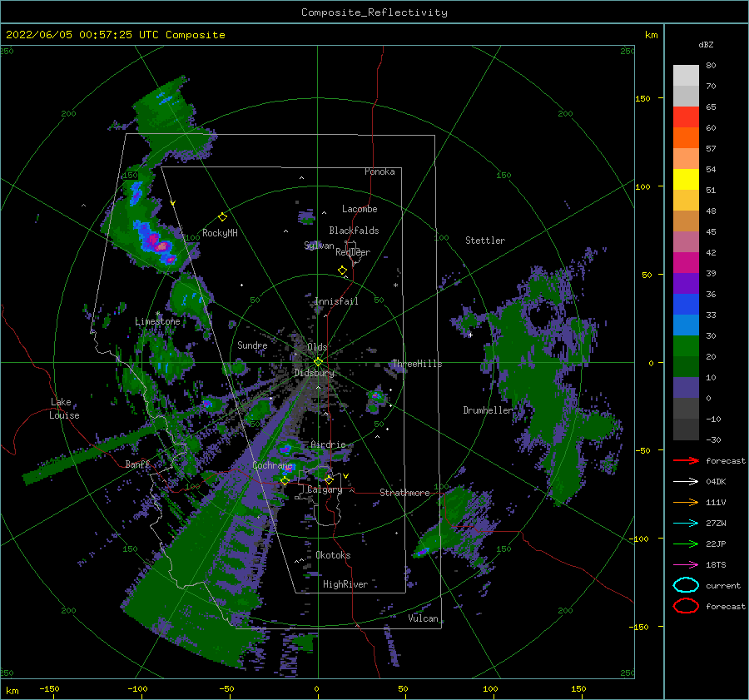Click the green 22JP arrow legend icon
The width and height of the screenshot is (749, 700).
pyautogui.click(x=686, y=544)
